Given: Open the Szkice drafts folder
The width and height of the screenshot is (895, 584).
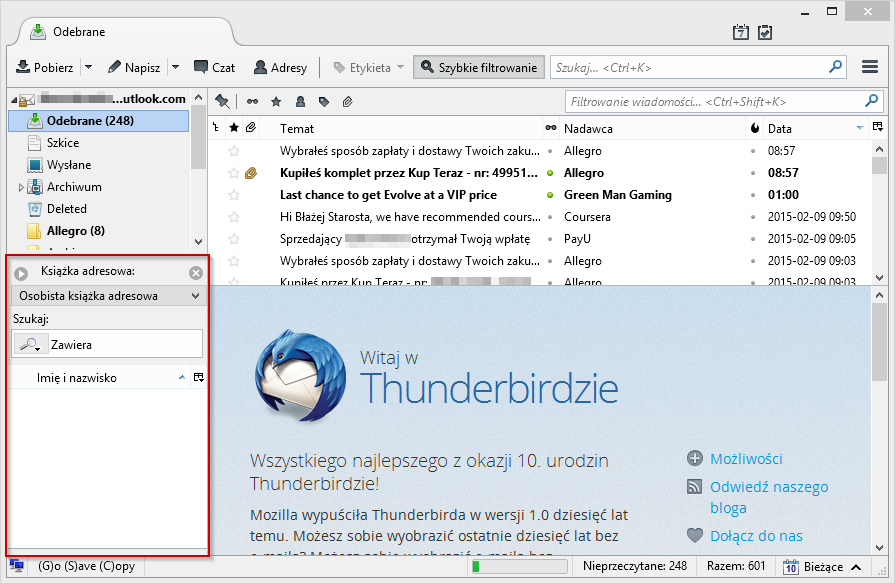Looking at the screenshot, I should [63, 143].
